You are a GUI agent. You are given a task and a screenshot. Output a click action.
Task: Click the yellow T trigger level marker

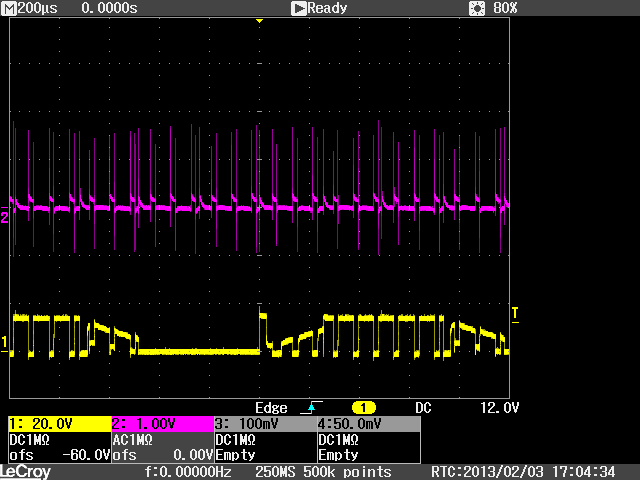515,315
